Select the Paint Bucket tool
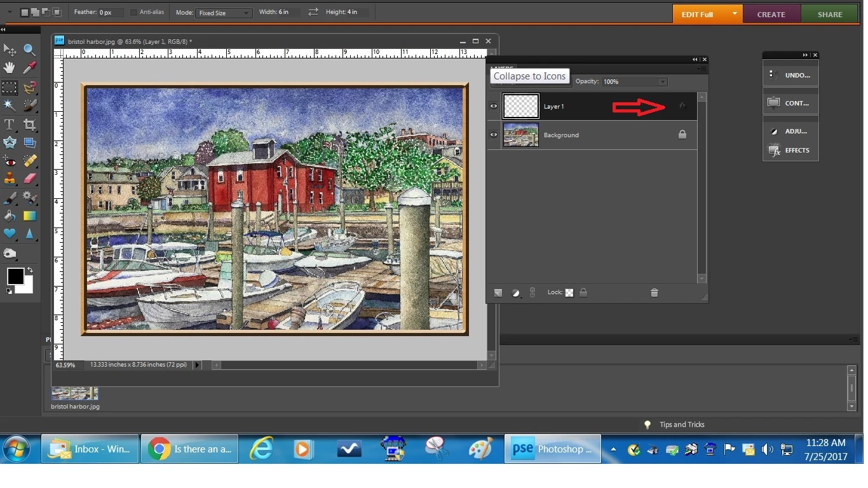 10,216
